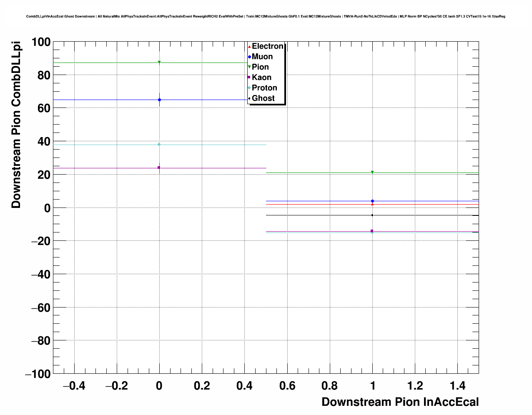This screenshot has width=532, height=415.
Task: Pick the cyan Proton data point at x=0
Action: tap(159, 145)
